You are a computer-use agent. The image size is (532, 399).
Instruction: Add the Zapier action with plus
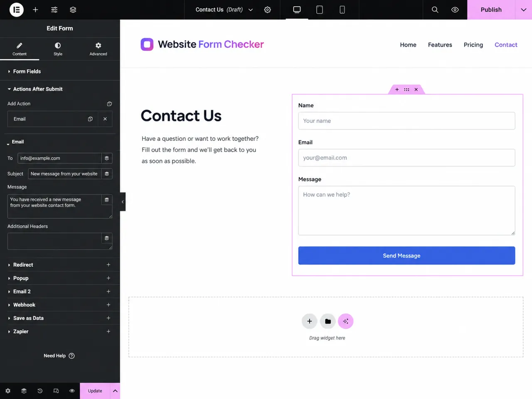pyautogui.click(x=108, y=331)
